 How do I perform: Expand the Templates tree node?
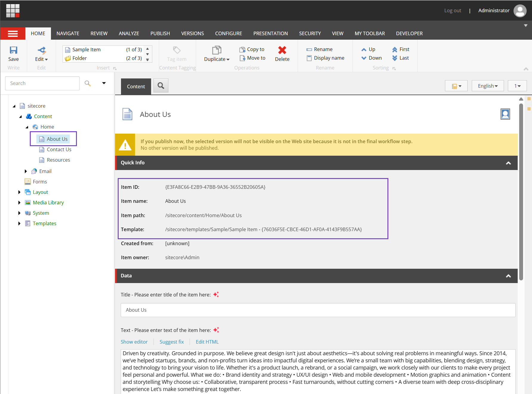19,223
